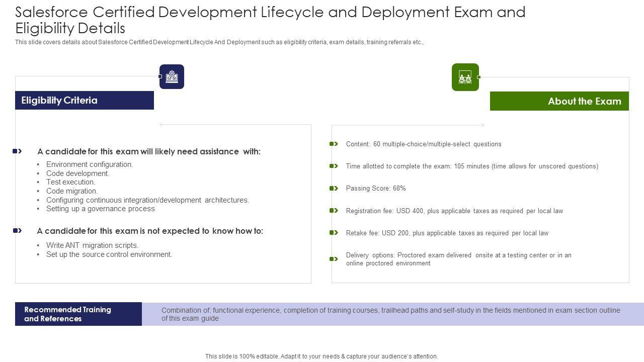
Task: Select the "Environment configuration." bullet
Action: tap(90, 164)
